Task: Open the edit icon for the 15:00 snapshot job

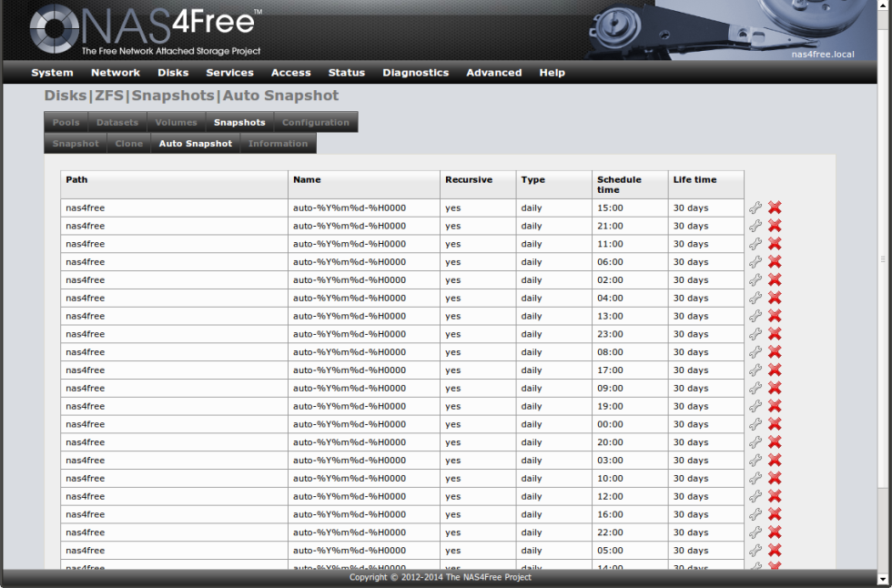Action: pyautogui.click(x=755, y=208)
